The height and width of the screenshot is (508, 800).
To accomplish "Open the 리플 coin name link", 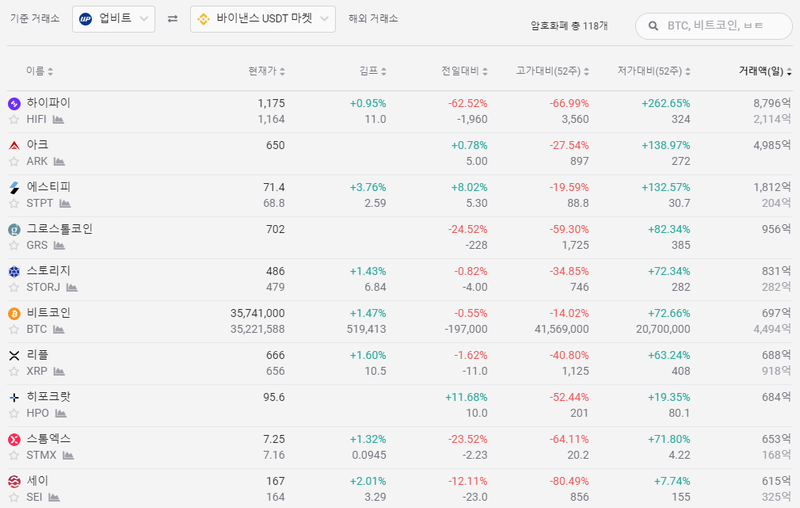I will (x=37, y=355).
